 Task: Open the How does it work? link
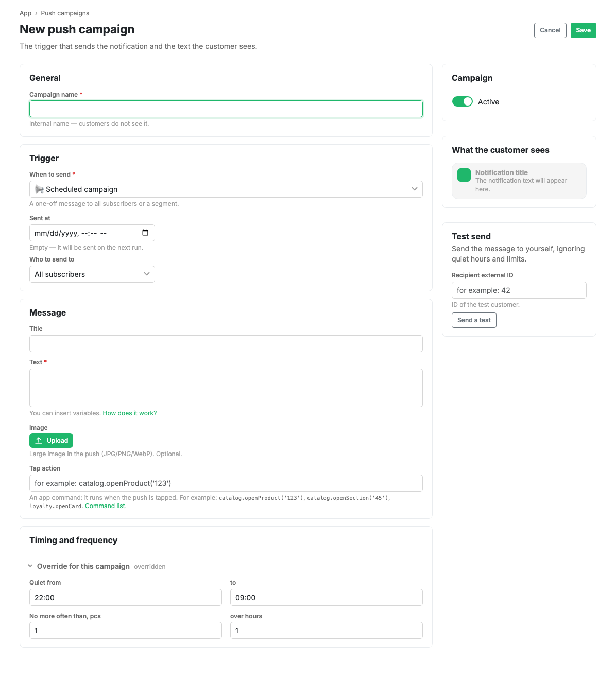click(130, 413)
